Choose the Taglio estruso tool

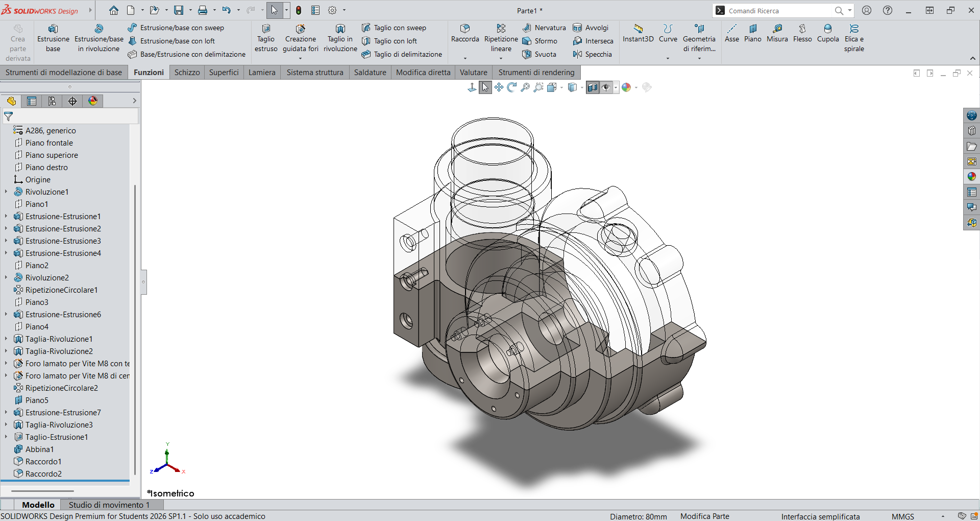click(266, 38)
